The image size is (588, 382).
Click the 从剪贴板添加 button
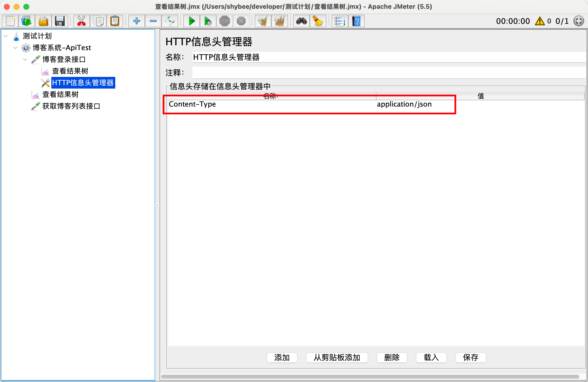click(x=337, y=357)
